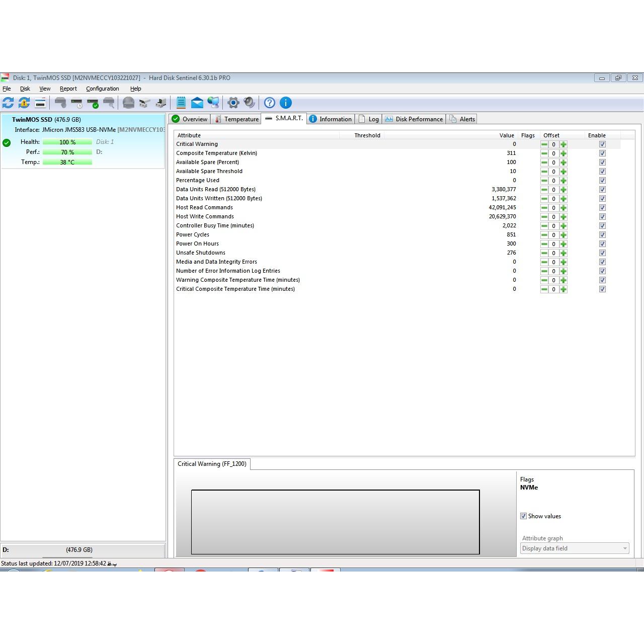The height and width of the screenshot is (644, 644).
Task: Decrease offset for Power Cycles with minus
Action: [544, 235]
